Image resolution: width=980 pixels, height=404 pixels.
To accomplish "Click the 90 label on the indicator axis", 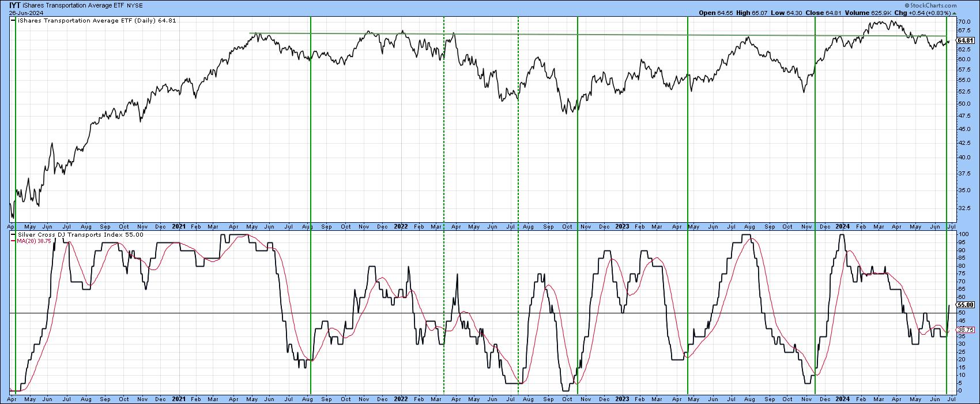I will pyautogui.click(x=962, y=250).
